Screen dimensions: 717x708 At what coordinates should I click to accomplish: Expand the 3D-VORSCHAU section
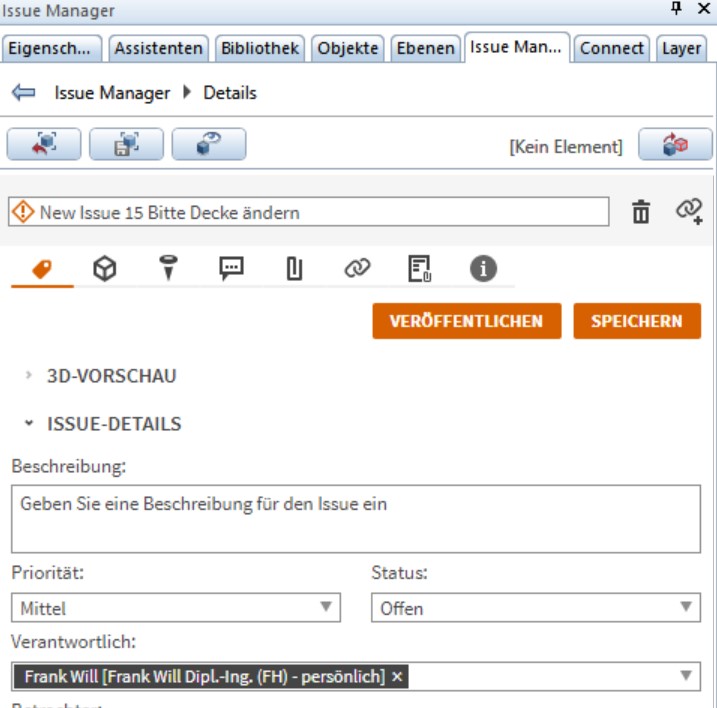pos(110,376)
